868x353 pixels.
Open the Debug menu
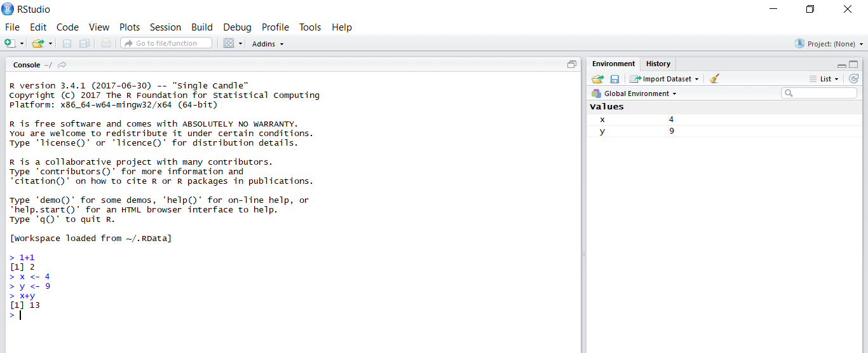(237, 27)
